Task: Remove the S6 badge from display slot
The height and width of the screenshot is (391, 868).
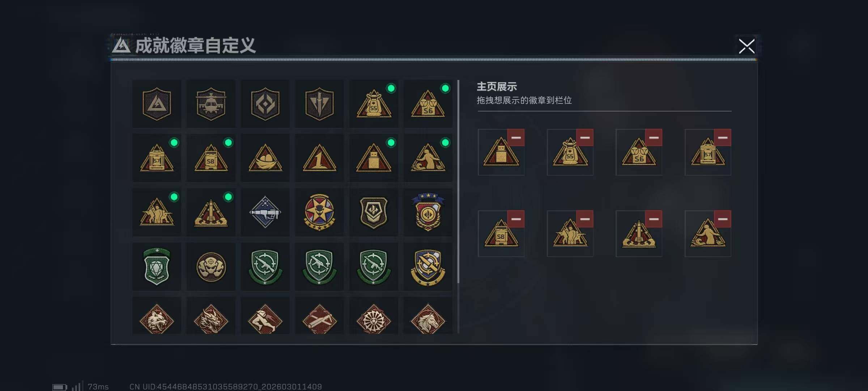Action: pos(654,138)
